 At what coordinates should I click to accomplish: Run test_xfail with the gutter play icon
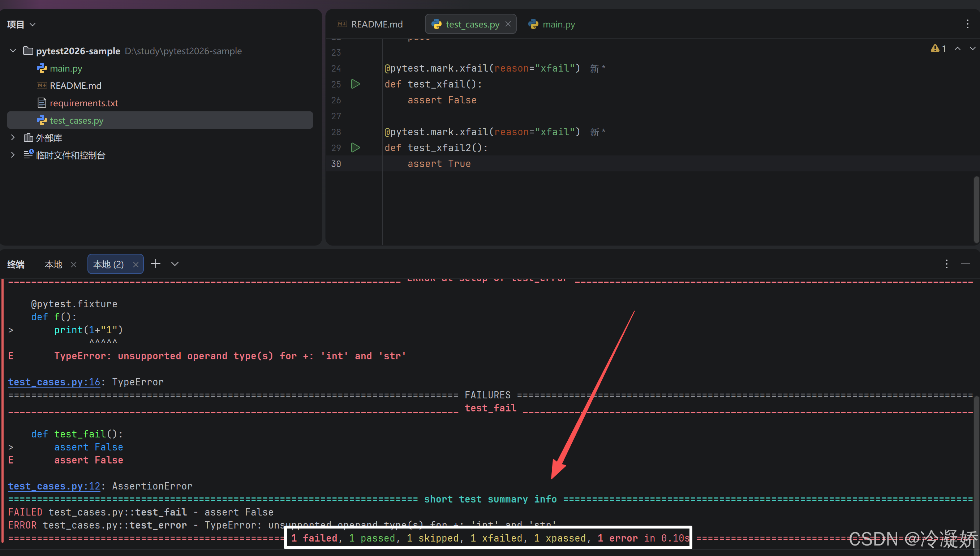click(355, 84)
